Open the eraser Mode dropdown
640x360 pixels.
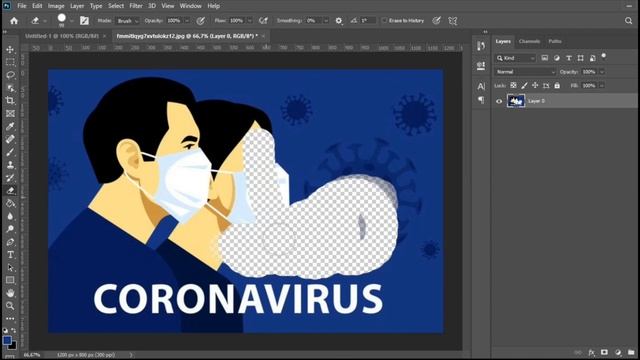tap(127, 20)
